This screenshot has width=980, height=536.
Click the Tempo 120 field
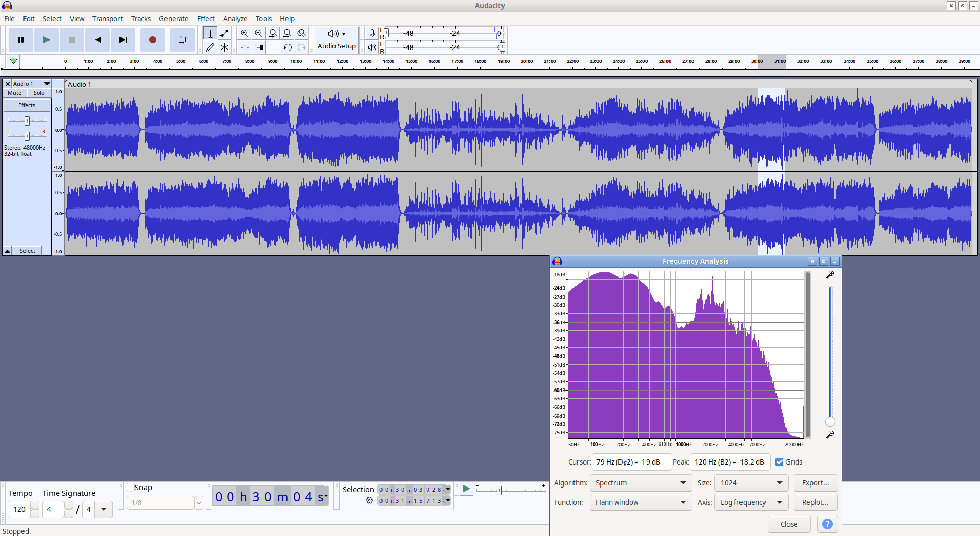[19, 509]
